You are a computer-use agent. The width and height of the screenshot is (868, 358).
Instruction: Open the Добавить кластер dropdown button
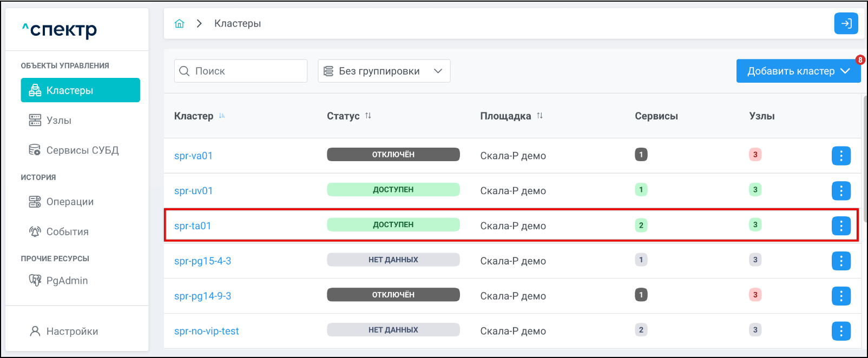click(798, 71)
